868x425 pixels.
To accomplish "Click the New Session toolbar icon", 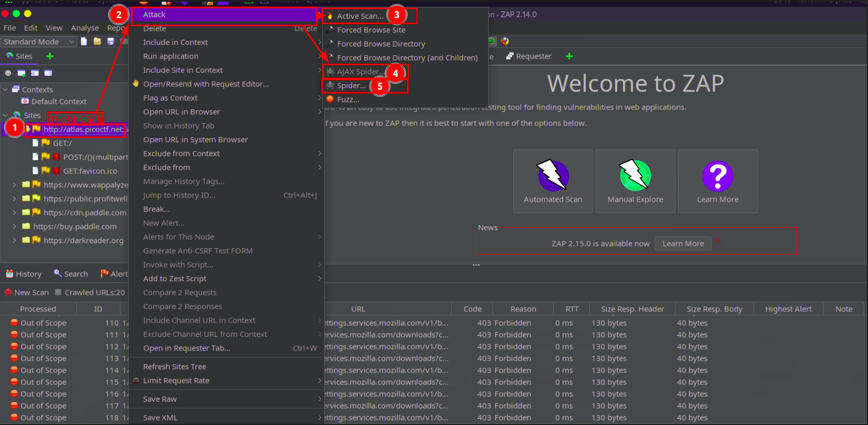I will pyautogui.click(x=84, y=41).
